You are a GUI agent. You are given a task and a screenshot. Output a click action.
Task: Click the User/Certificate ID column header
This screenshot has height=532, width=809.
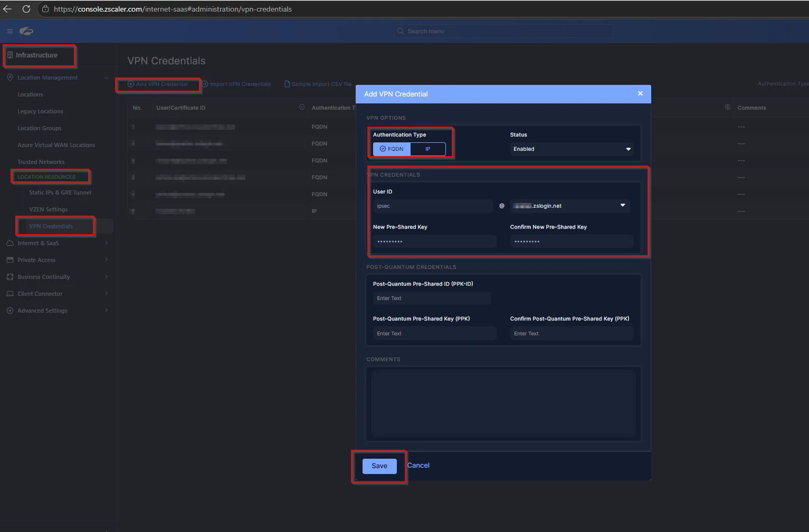[x=180, y=108]
